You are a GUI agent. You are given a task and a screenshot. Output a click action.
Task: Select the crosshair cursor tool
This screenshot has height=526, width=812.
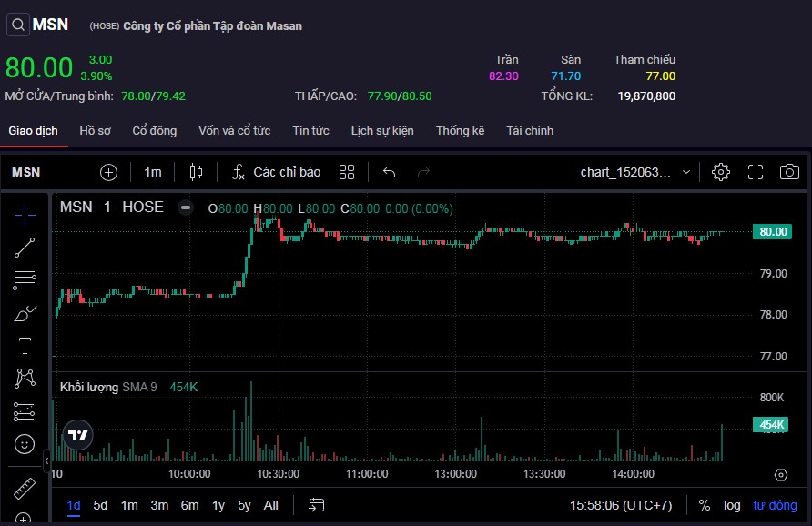(x=25, y=214)
